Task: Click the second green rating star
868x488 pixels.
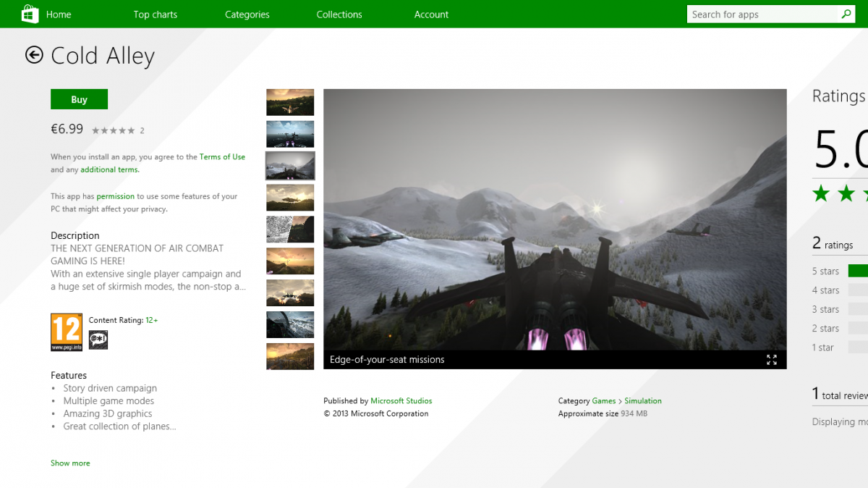Action: (x=846, y=193)
